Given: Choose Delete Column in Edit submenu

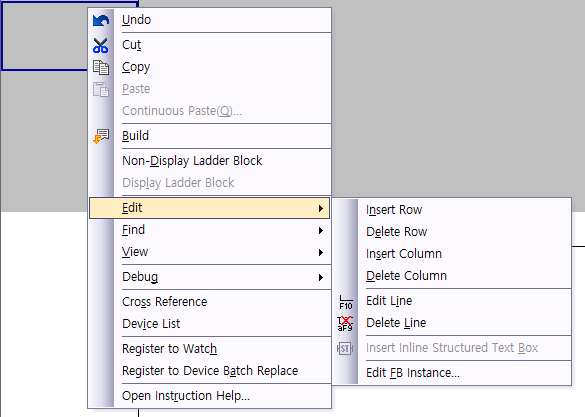Looking at the screenshot, I should [x=452, y=276].
